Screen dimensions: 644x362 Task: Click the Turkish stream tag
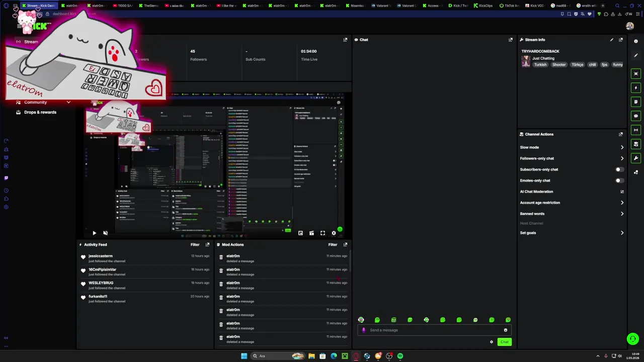[540, 64]
